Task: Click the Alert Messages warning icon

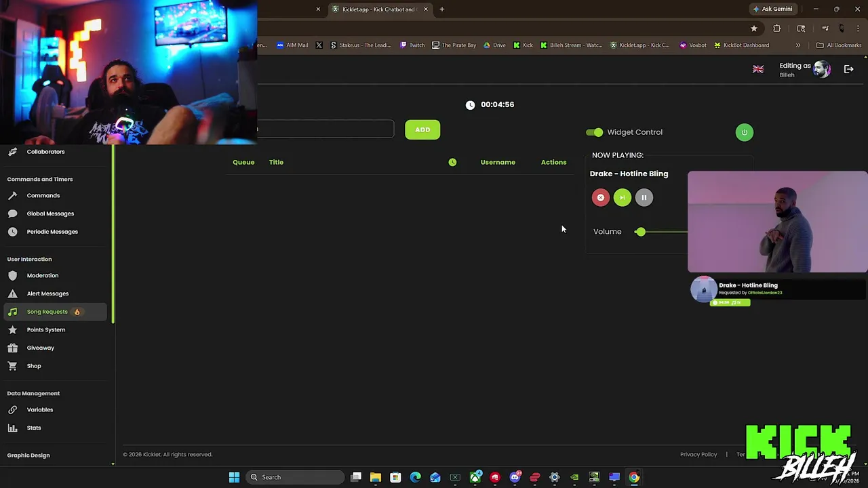Action: [x=12, y=293]
